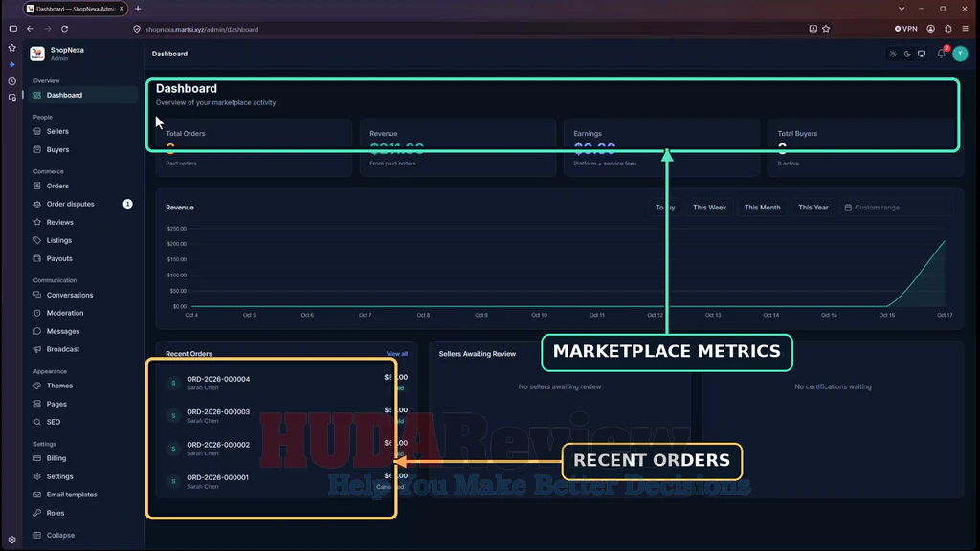Toggle the browser sidebar panel icon
Screen dimensions: 980x551
(x=13, y=29)
